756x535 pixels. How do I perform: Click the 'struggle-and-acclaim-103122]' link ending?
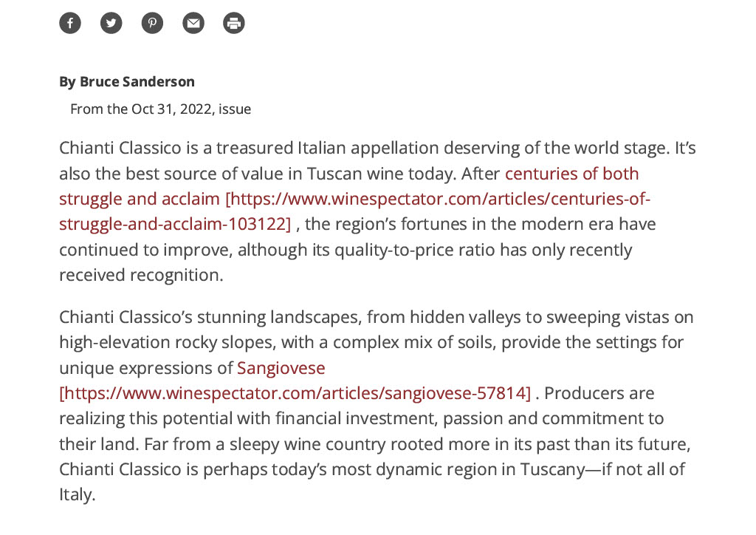coord(175,224)
